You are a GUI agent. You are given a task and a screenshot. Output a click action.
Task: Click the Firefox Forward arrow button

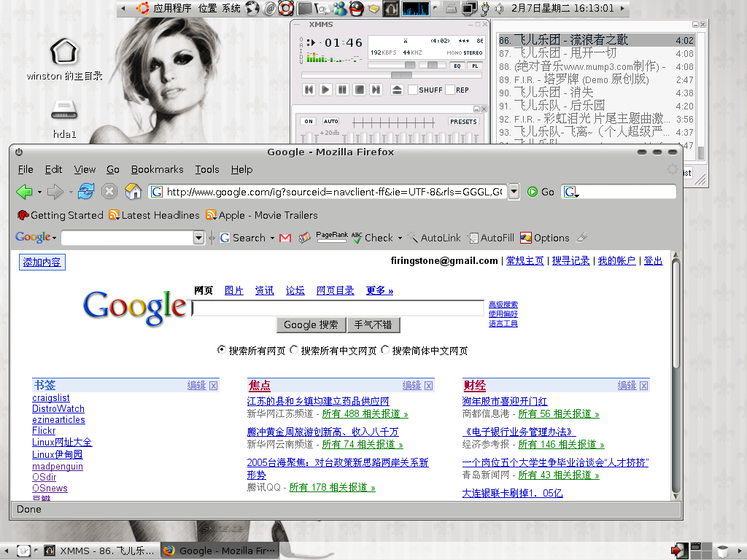(x=55, y=192)
